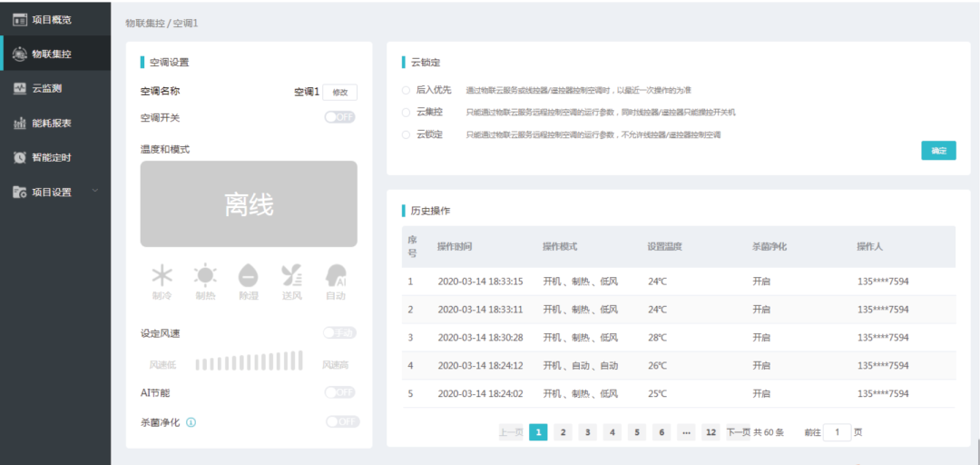Select the 除湿 dehumidify mode icon
The width and height of the screenshot is (980, 465).
tap(249, 276)
